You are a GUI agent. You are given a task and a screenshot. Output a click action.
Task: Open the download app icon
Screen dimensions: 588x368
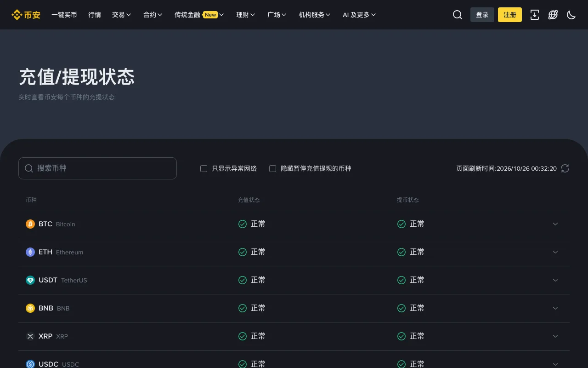click(x=535, y=15)
